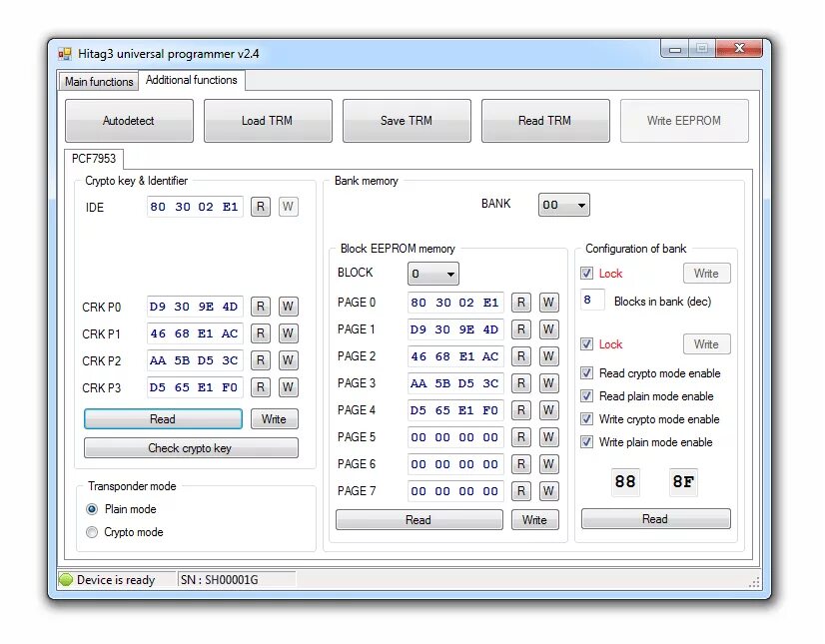Click the configuration byte box showing 88
This screenshot has width=825, height=644.
(x=625, y=481)
